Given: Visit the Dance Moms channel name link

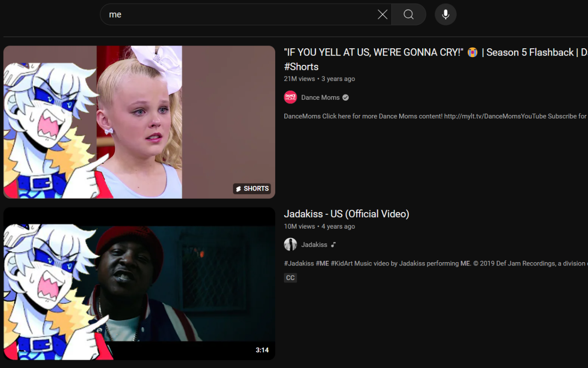Looking at the screenshot, I should click(320, 98).
